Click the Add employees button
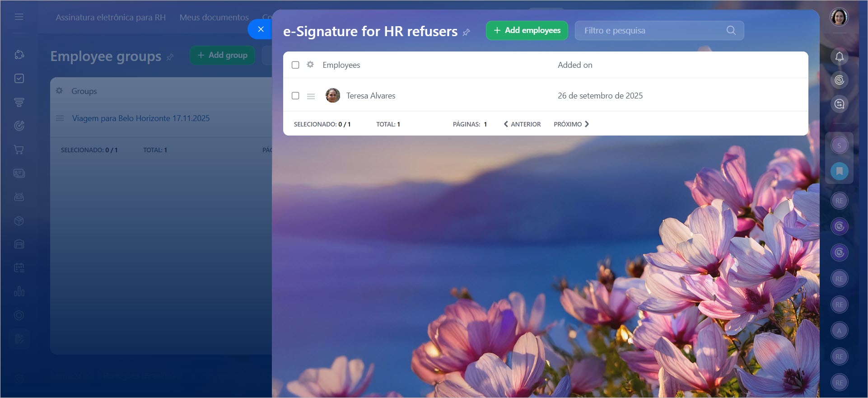The image size is (868, 398). (527, 30)
